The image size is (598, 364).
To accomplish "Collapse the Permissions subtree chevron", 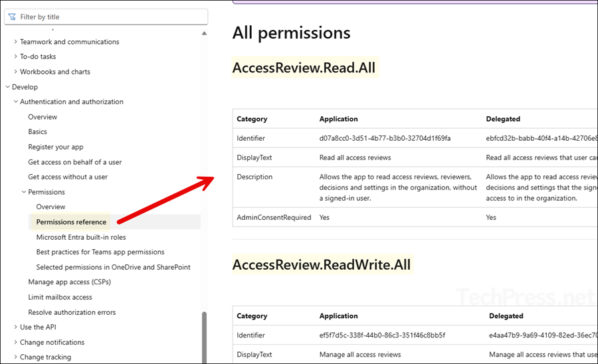I will [24, 192].
